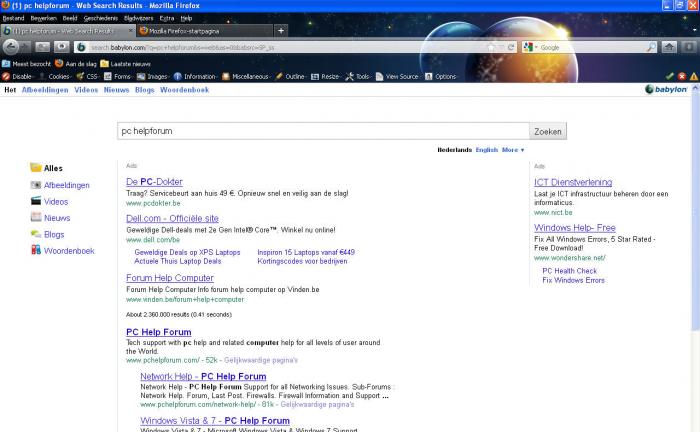Open the Bladwijzers menu
Viewport: 700px width, 432px height.
click(x=138, y=18)
